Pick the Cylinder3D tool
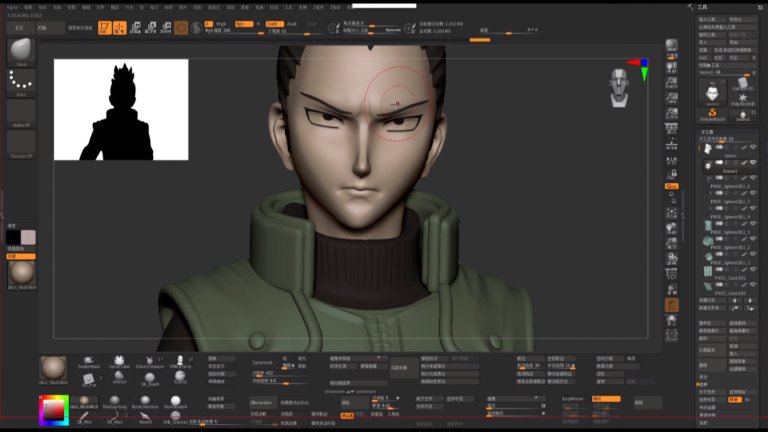 [743, 84]
